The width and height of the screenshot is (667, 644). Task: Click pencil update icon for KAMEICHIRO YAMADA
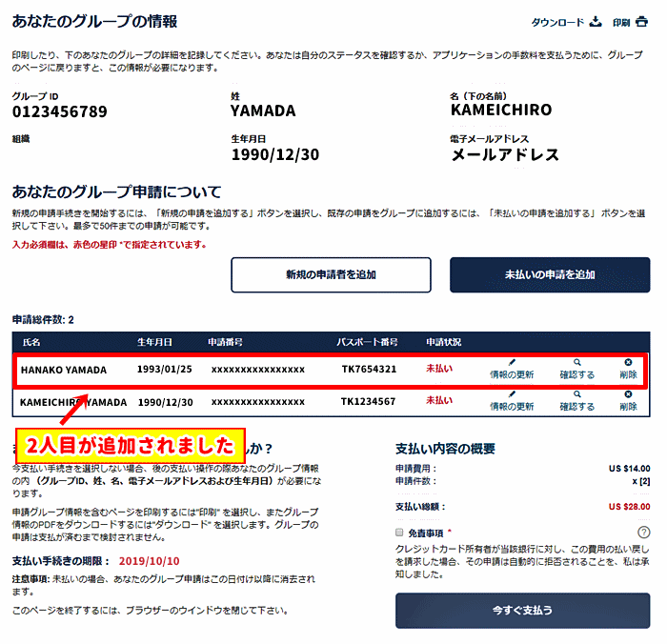512,394
